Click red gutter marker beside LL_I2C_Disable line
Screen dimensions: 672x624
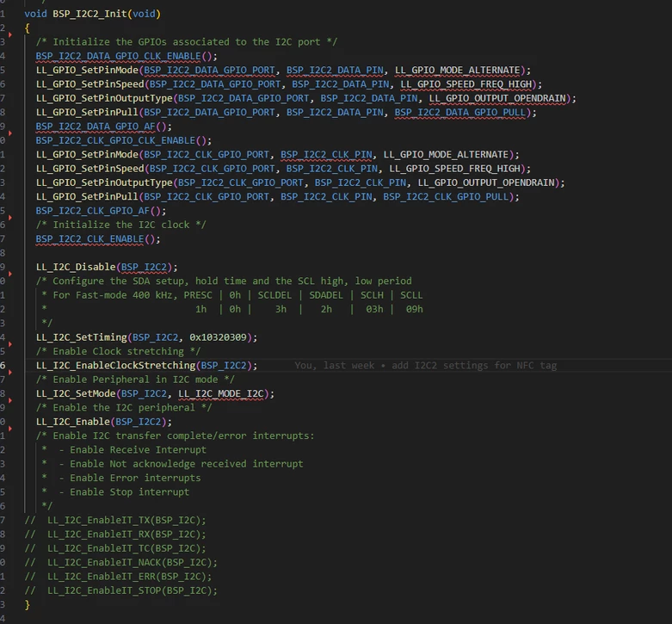click(x=10, y=274)
